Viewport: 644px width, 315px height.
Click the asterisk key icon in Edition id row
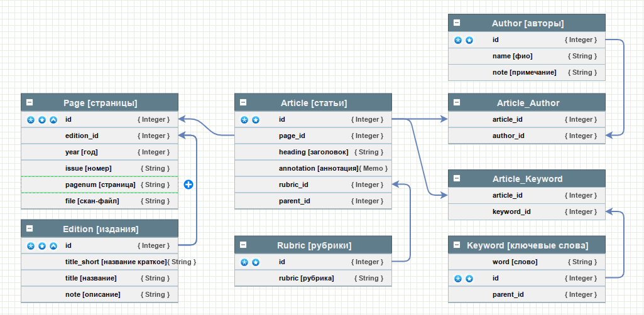point(31,246)
